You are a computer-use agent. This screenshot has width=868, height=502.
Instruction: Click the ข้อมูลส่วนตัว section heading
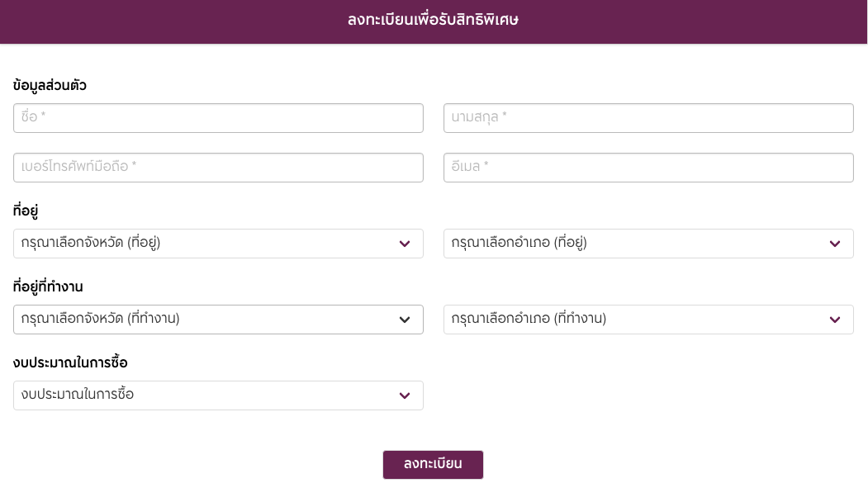click(50, 85)
